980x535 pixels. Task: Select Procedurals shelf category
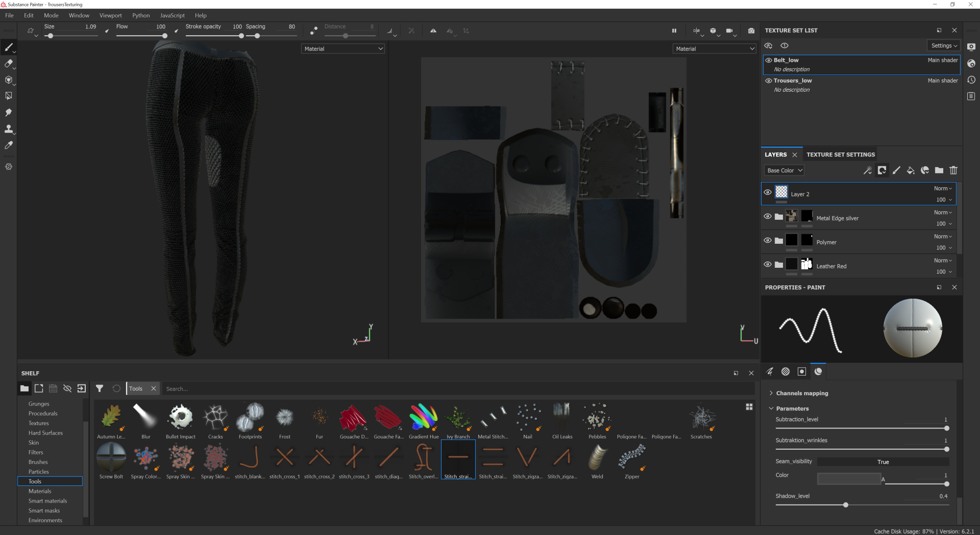pyautogui.click(x=43, y=413)
